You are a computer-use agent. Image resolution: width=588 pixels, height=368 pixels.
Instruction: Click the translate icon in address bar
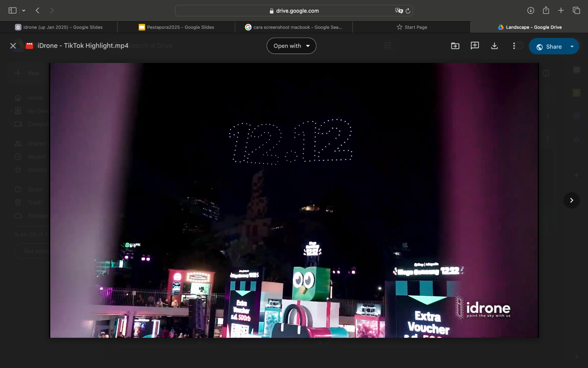click(399, 11)
